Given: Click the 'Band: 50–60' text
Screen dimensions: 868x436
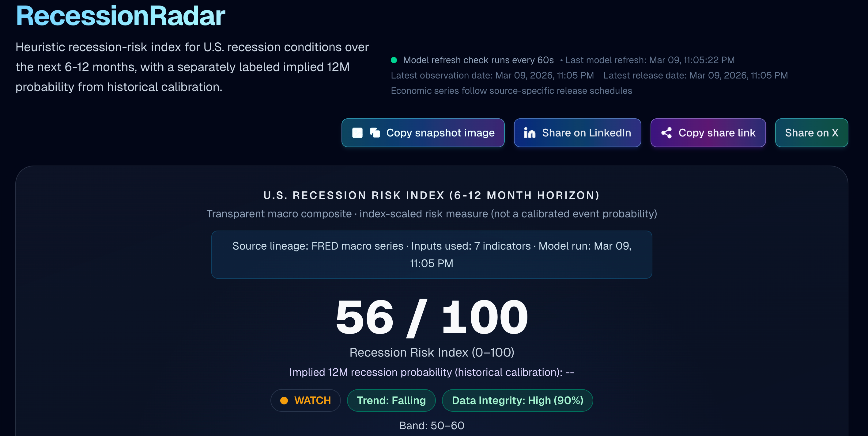Looking at the screenshot, I should (431, 426).
